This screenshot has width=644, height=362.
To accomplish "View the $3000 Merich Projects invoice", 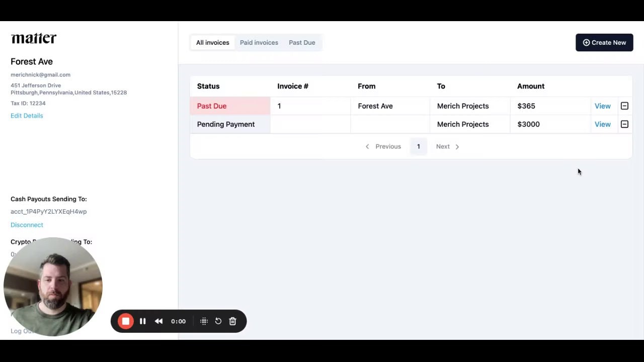I will coord(602,124).
